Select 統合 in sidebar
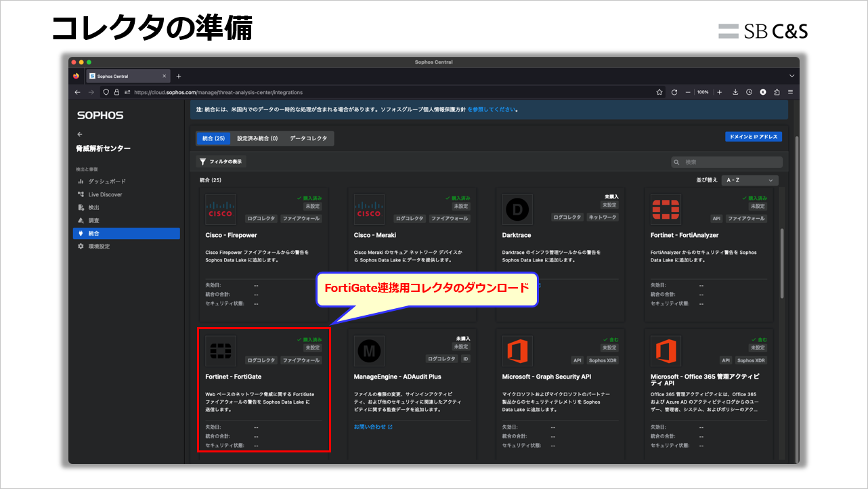Image resolution: width=868 pixels, height=489 pixels. [x=127, y=234]
